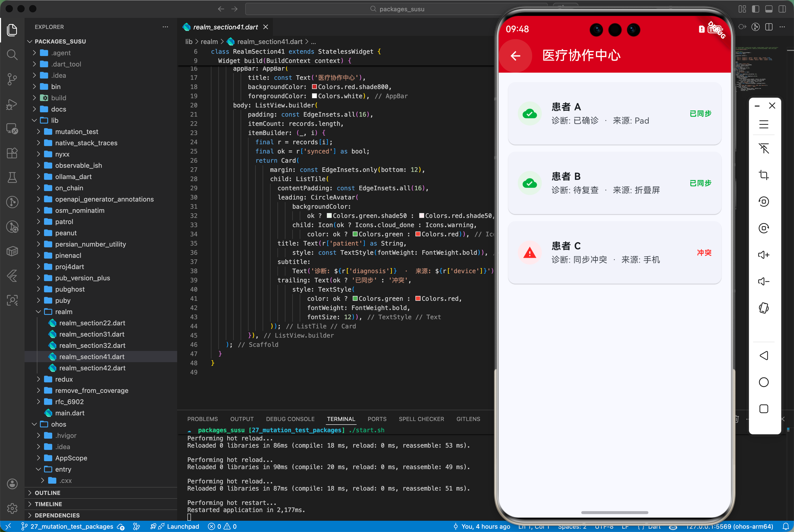Tap the back arrow in app bar
Image resolution: width=794 pixels, height=532 pixels.
pyautogui.click(x=515, y=56)
